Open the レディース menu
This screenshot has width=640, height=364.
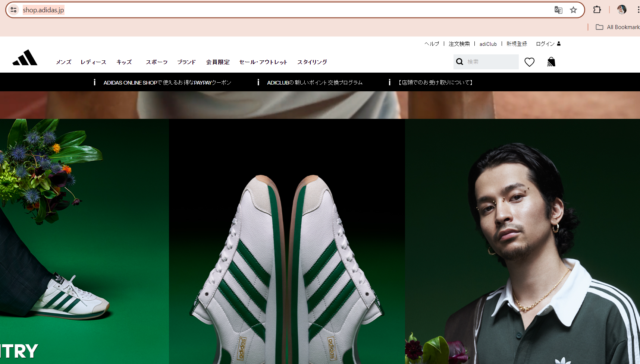(x=94, y=62)
